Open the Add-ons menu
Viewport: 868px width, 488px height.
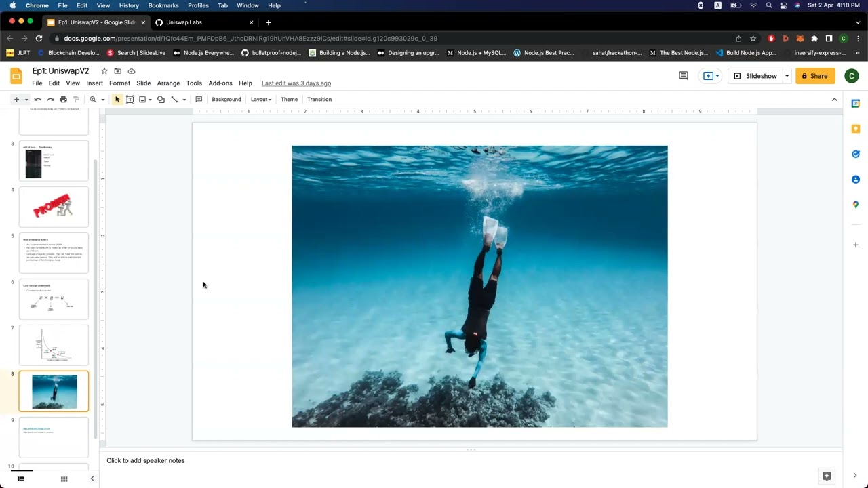click(x=220, y=83)
